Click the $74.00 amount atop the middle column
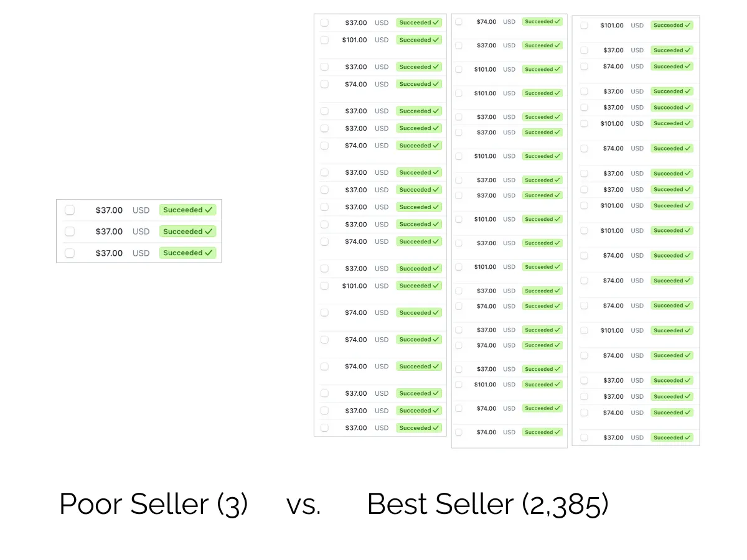The image size is (747, 560). click(486, 22)
